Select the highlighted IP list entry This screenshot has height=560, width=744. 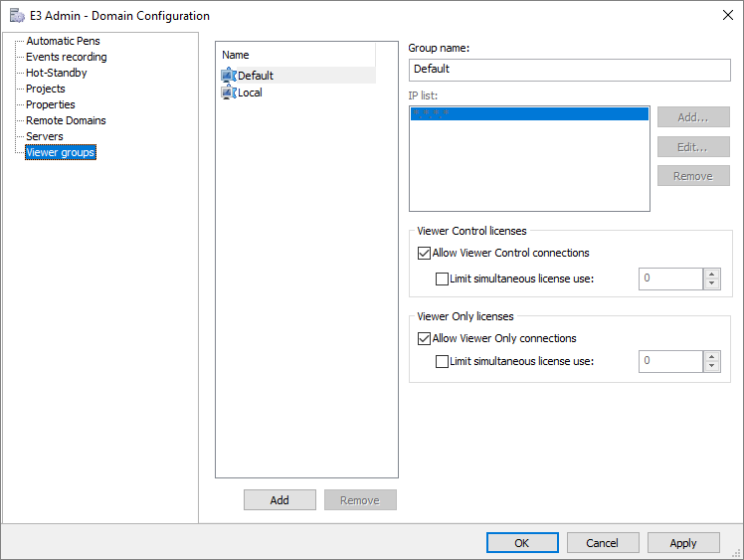coord(528,114)
